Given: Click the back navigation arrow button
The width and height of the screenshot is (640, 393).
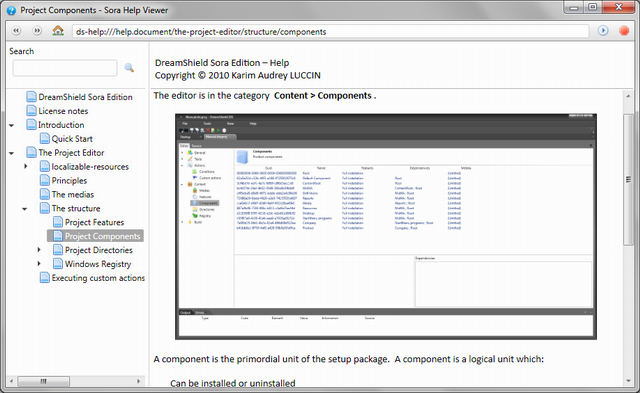Looking at the screenshot, I should [16, 31].
